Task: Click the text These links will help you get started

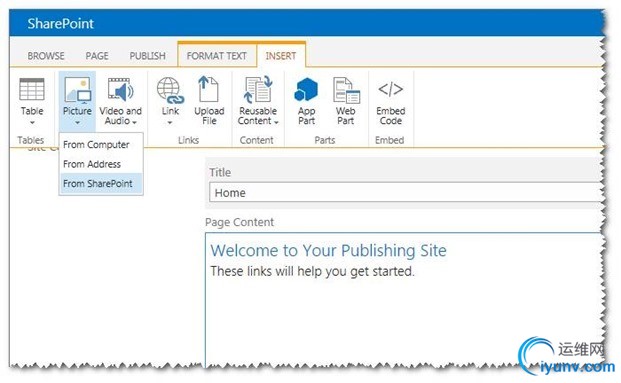Action: coord(312,271)
